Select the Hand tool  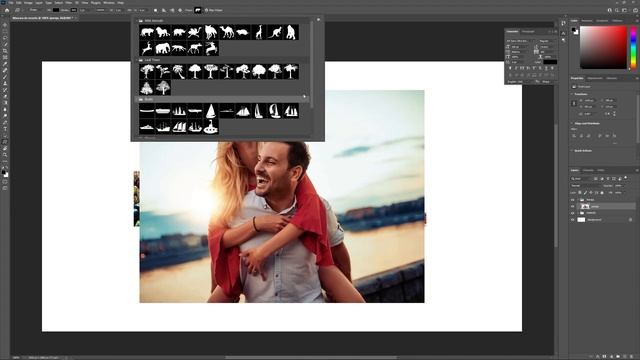point(5,149)
